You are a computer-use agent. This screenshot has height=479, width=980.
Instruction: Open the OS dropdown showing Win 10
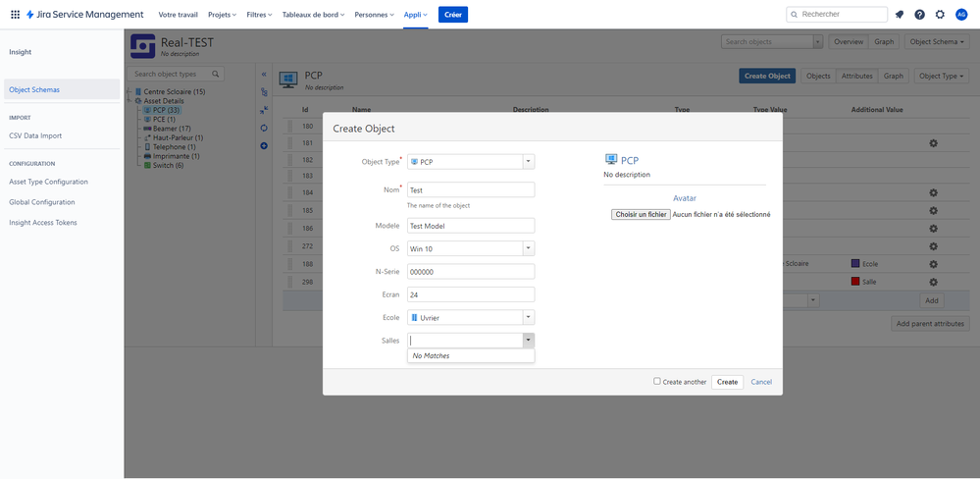471,248
